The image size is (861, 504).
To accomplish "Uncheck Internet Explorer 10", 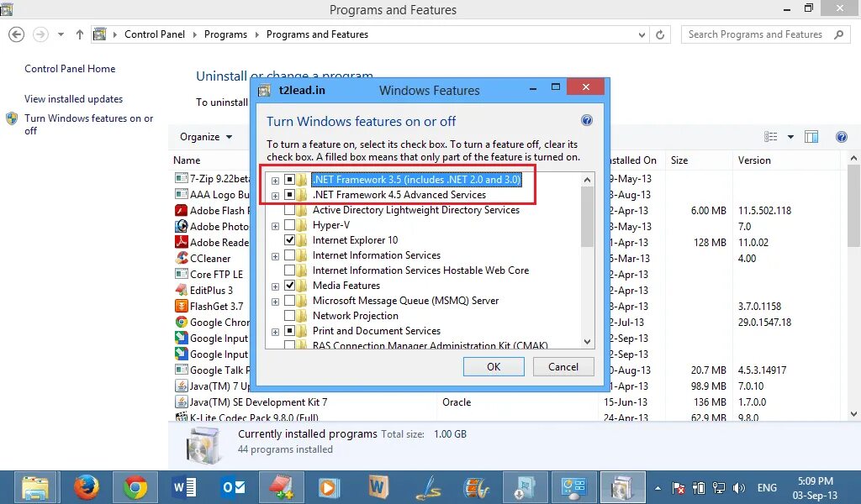I will click(x=289, y=239).
